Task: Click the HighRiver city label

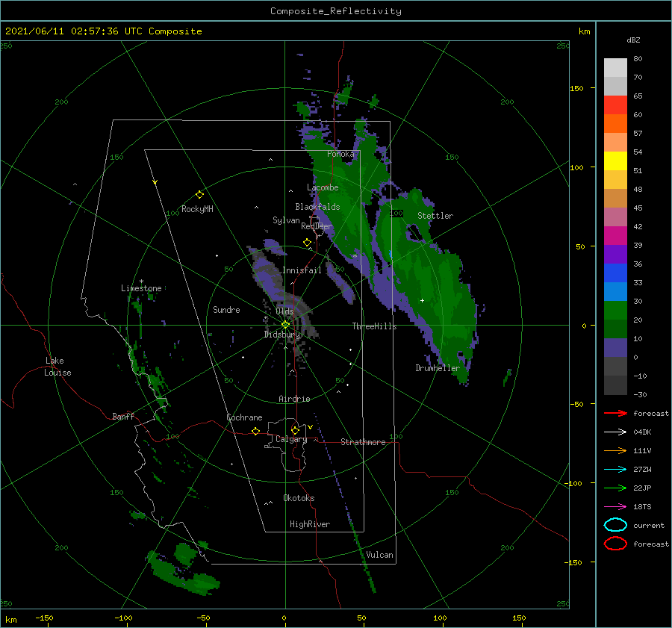Action: 310,524
